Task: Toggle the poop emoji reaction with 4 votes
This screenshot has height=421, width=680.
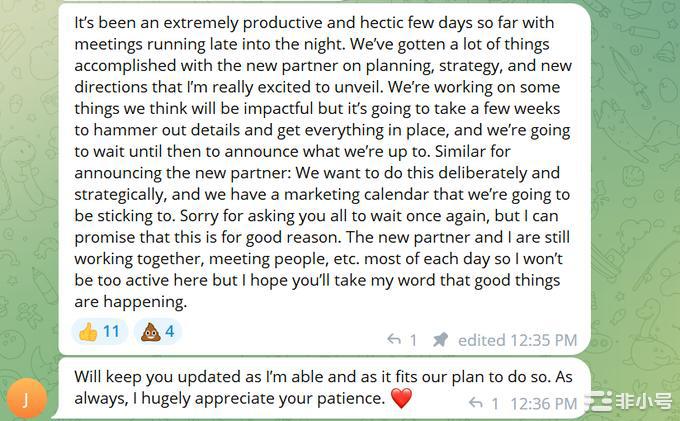Action: click(x=157, y=332)
